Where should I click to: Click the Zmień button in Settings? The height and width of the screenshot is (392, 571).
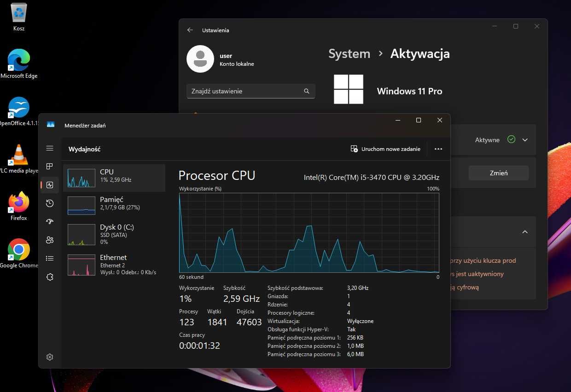(x=499, y=173)
